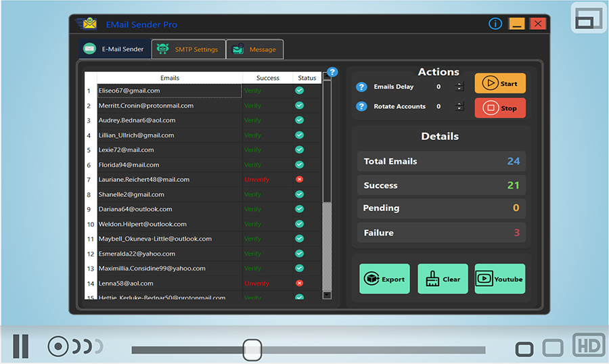This screenshot has height=364, width=609.
Task: Export the email results
Action: click(x=384, y=279)
